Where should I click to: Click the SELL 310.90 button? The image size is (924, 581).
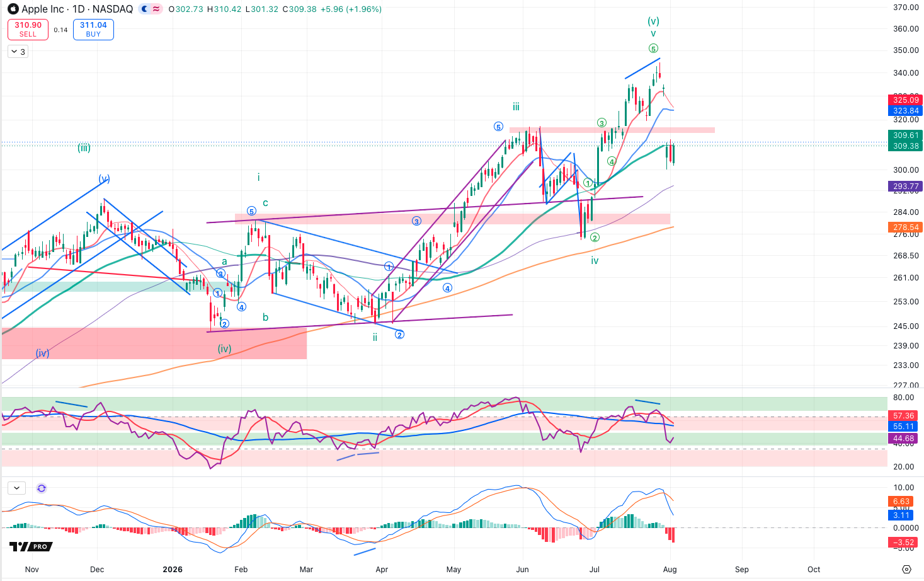coord(28,29)
